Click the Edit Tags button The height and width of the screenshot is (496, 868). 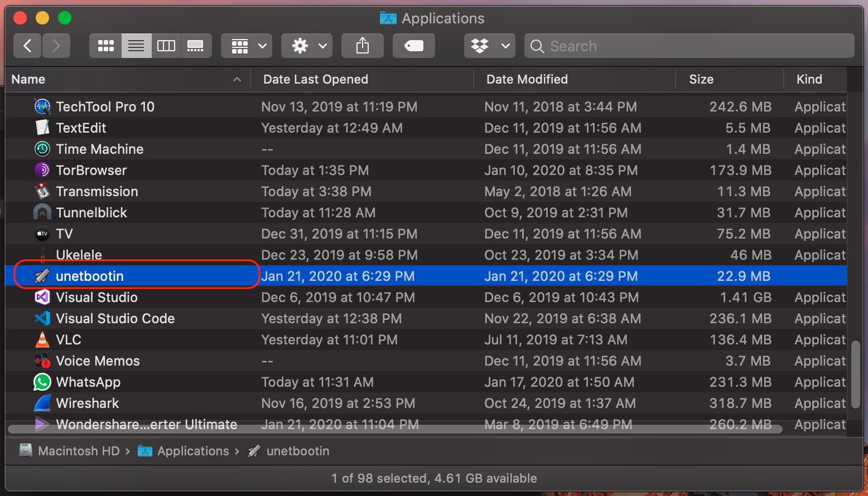[x=414, y=46]
